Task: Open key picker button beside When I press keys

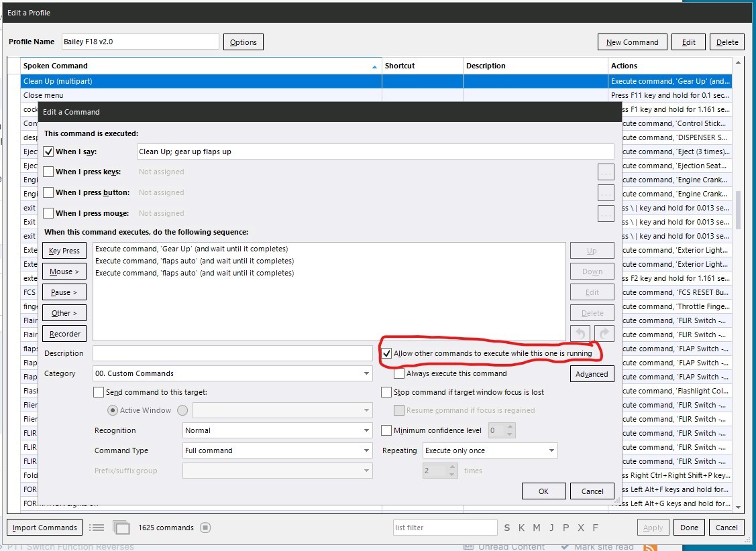Action: (606, 172)
